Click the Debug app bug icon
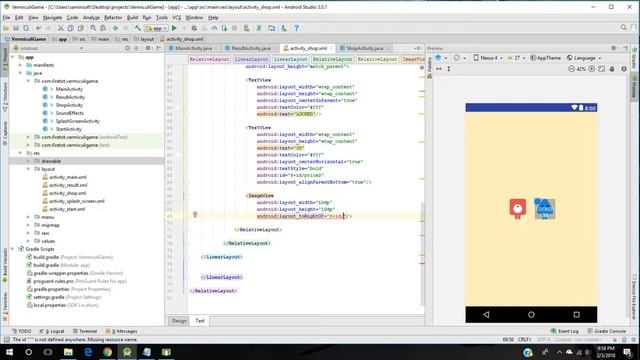The width and height of the screenshot is (640, 360). pos(194,28)
